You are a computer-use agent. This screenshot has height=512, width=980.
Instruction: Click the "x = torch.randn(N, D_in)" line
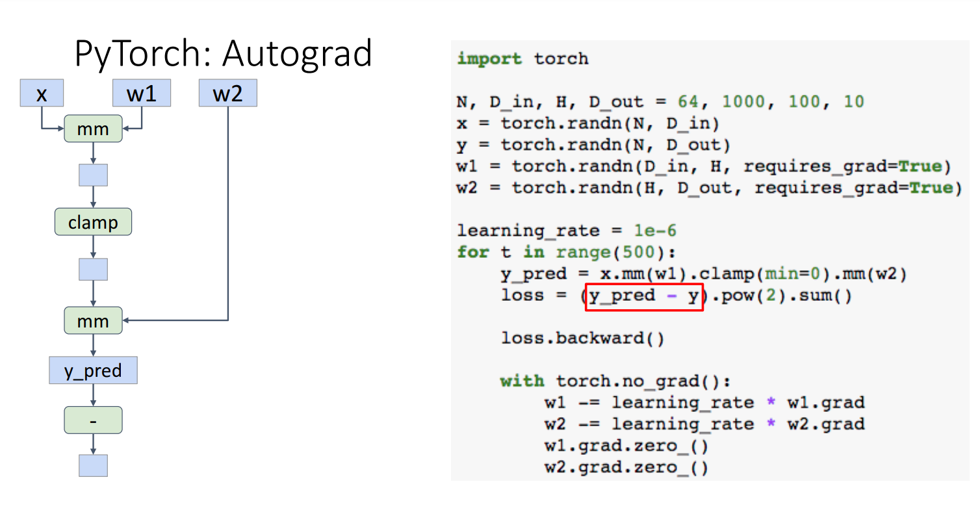(588, 123)
